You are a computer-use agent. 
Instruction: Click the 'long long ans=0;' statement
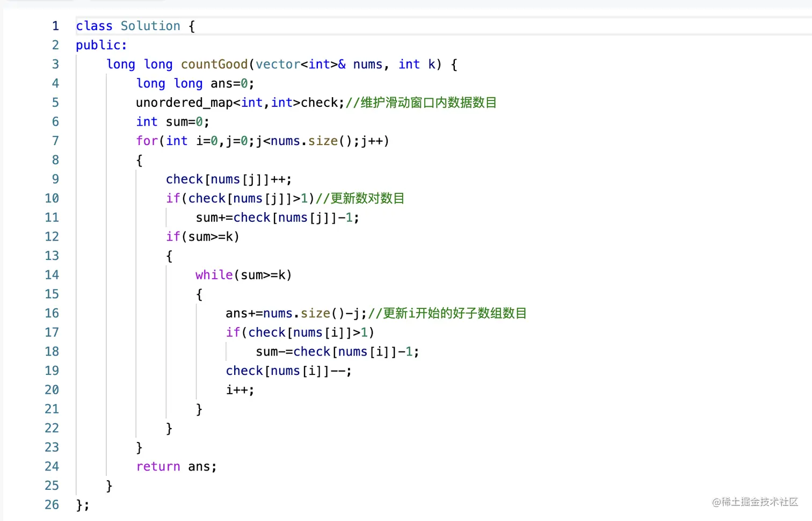[195, 83]
